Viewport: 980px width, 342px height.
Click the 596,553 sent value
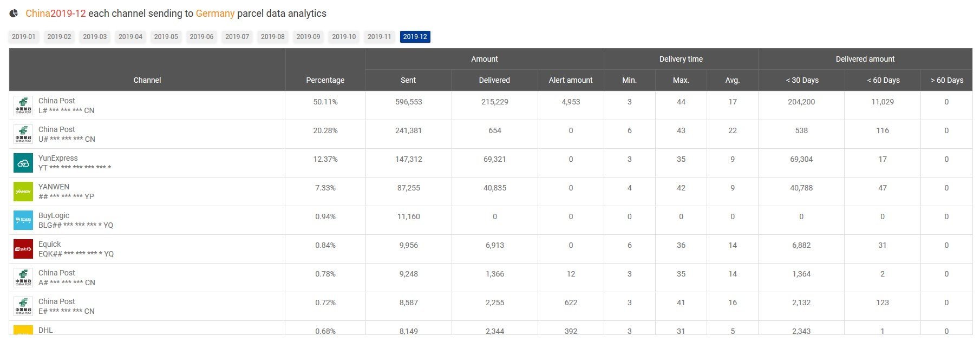(x=409, y=102)
